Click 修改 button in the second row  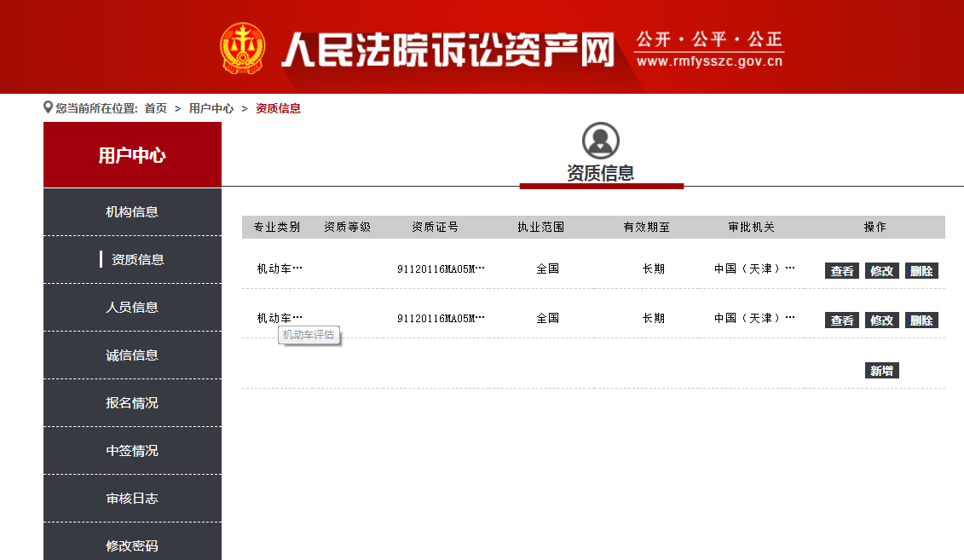(x=881, y=320)
